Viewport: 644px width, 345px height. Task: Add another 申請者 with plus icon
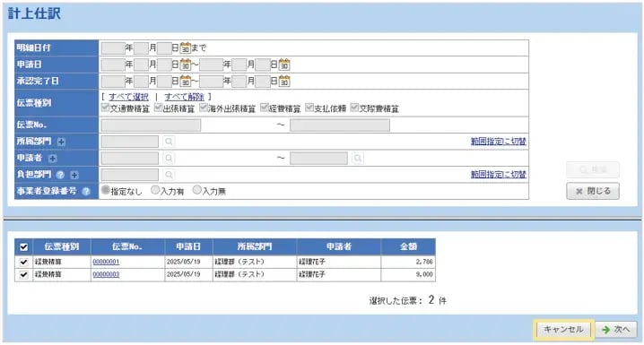tap(52, 159)
